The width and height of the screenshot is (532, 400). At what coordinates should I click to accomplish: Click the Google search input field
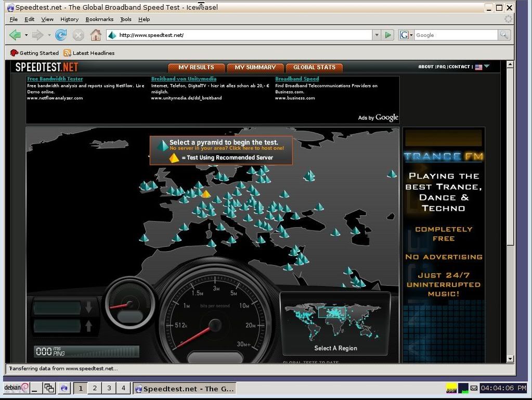(456, 35)
